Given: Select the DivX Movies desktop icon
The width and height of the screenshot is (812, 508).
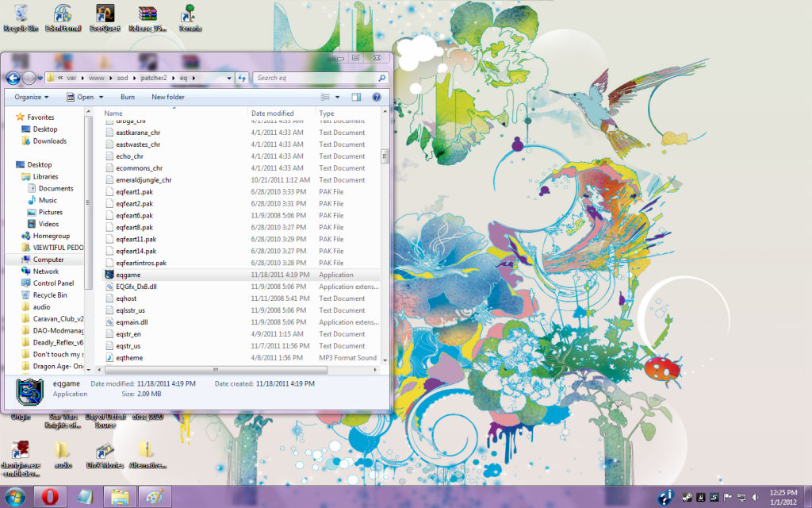Looking at the screenshot, I should point(105,455).
